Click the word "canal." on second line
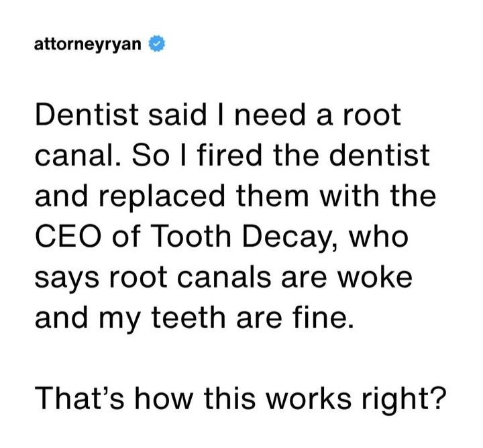The width and height of the screenshot is (483, 448). pyautogui.click(x=78, y=155)
